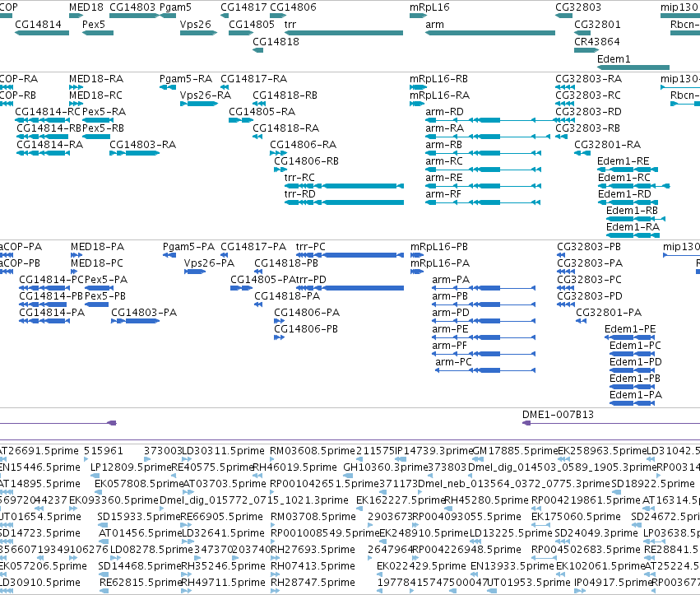Click the Vps26 gene label

tap(196, 24)
